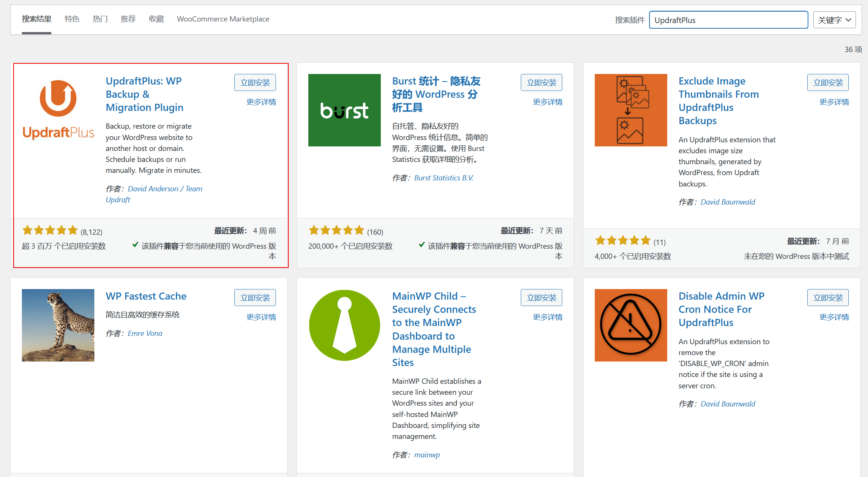Click author link David Anderson / Team Updraft
This screenshot has height=477, width=868.
[165, 189]
